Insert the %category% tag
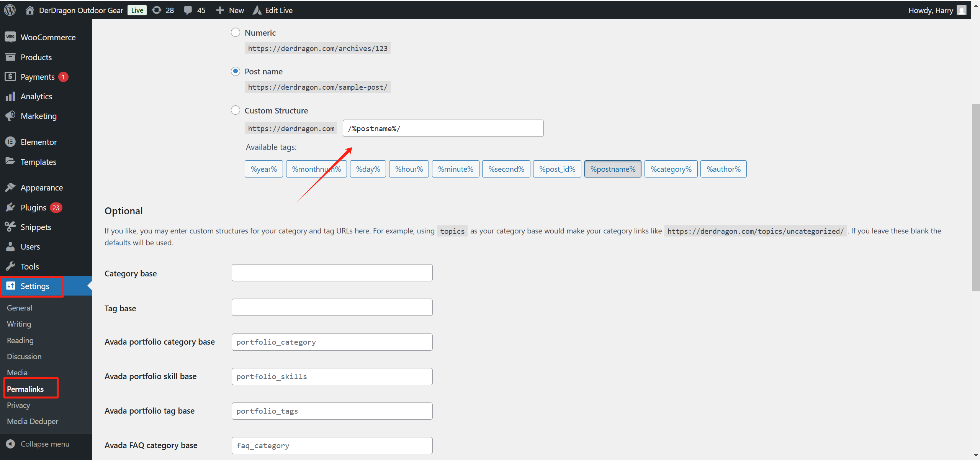Viewport: 980px width, 460px height. [x=671, y=169]
